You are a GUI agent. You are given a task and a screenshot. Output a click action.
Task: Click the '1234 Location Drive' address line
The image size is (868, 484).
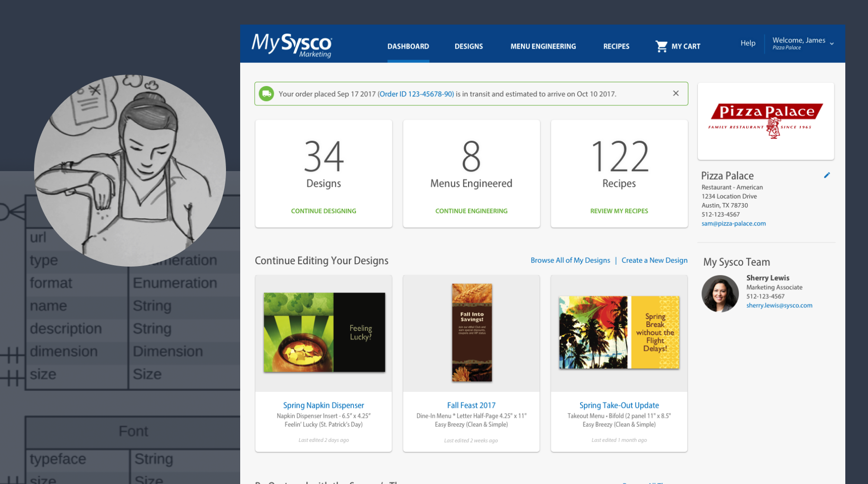[x=729, y=196]
